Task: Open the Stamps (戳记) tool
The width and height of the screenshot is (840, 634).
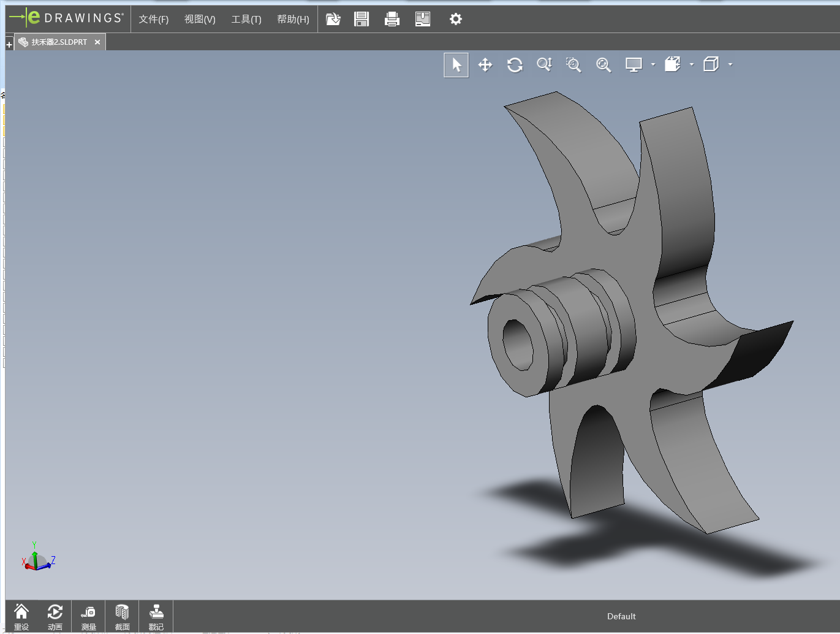Action: [156, 616]
